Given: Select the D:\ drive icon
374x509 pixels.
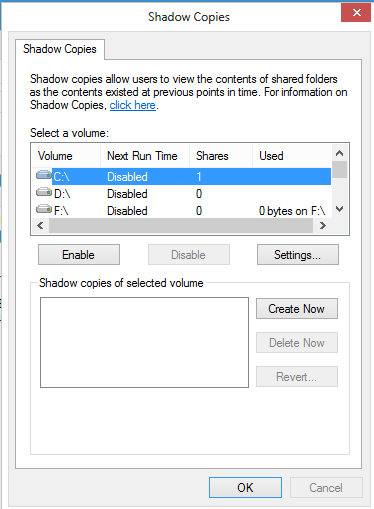Looking at the screenshot, I should click(44, 192).
